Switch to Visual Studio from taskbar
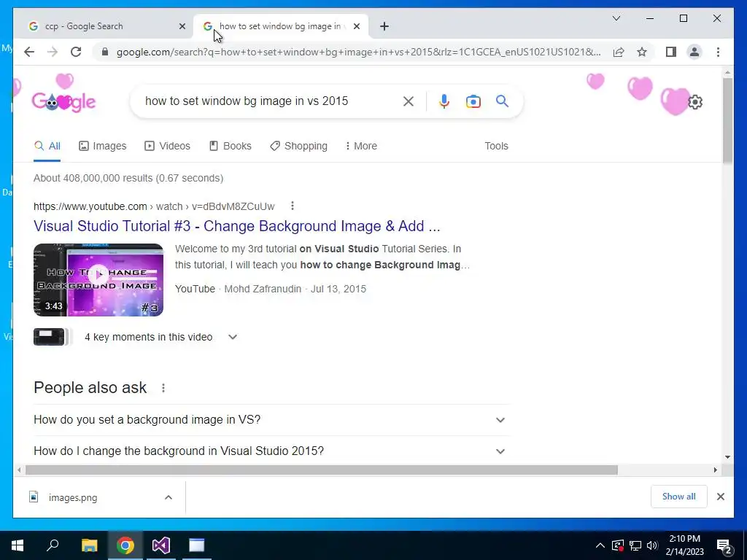747x560 pixels. [161, 545]
